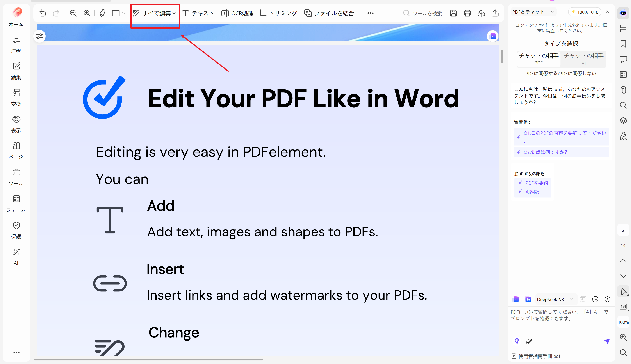The width and height of the screenshot is (631, 364).
Task: Zoom out using the right sidebar magnifier
Action: coord(623,353)
